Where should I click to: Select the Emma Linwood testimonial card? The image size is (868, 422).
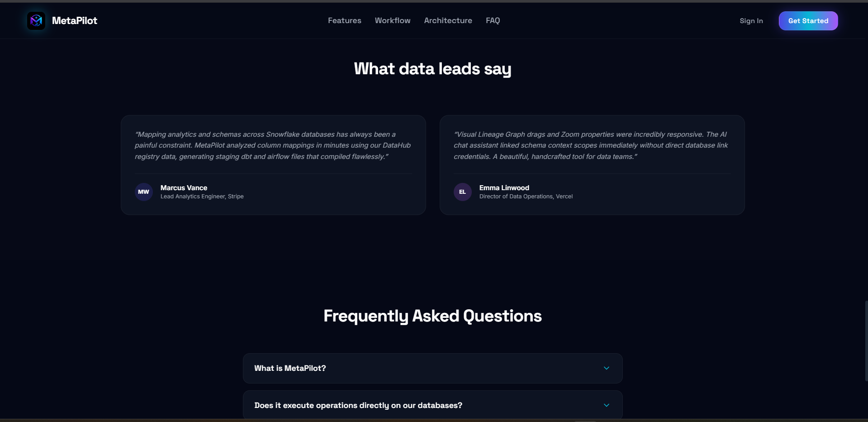[592, 165]
